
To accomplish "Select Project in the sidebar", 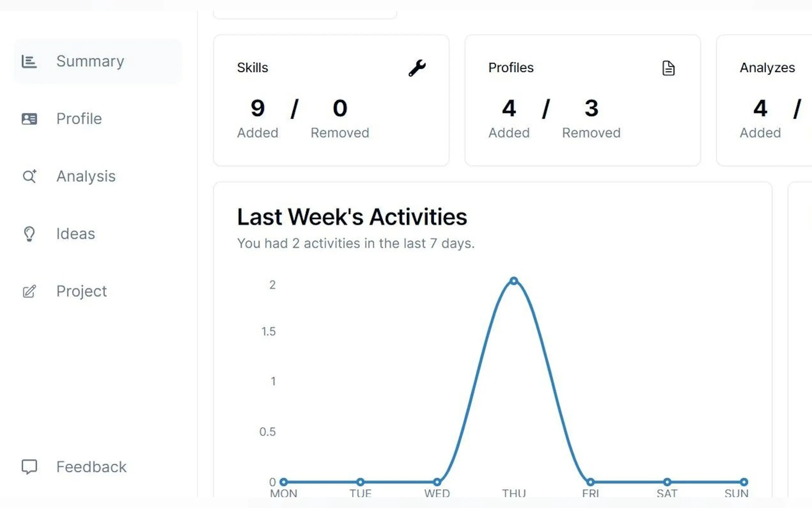I will point(82,291).
